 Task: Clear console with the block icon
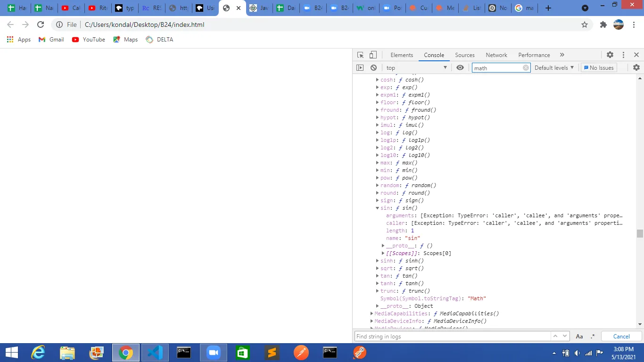(x=373, y=68)
